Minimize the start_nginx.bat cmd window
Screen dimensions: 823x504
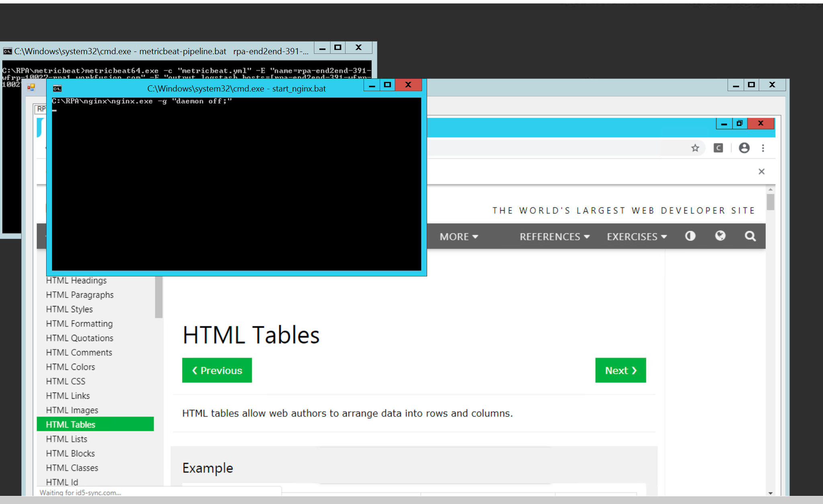tap(372, 85)
